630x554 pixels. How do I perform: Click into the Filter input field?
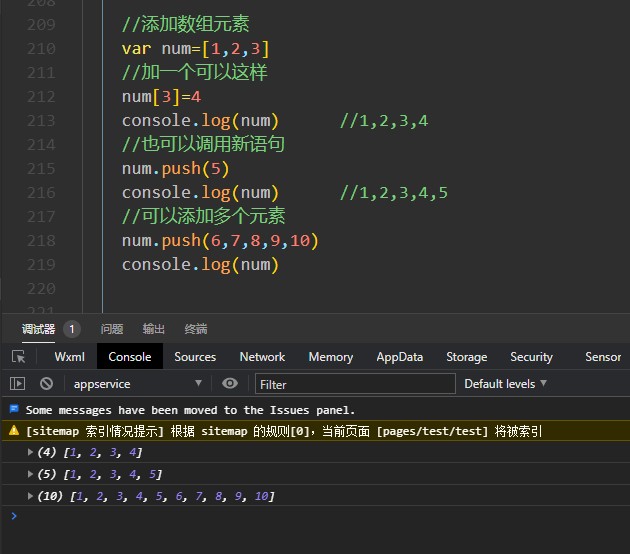355,384
